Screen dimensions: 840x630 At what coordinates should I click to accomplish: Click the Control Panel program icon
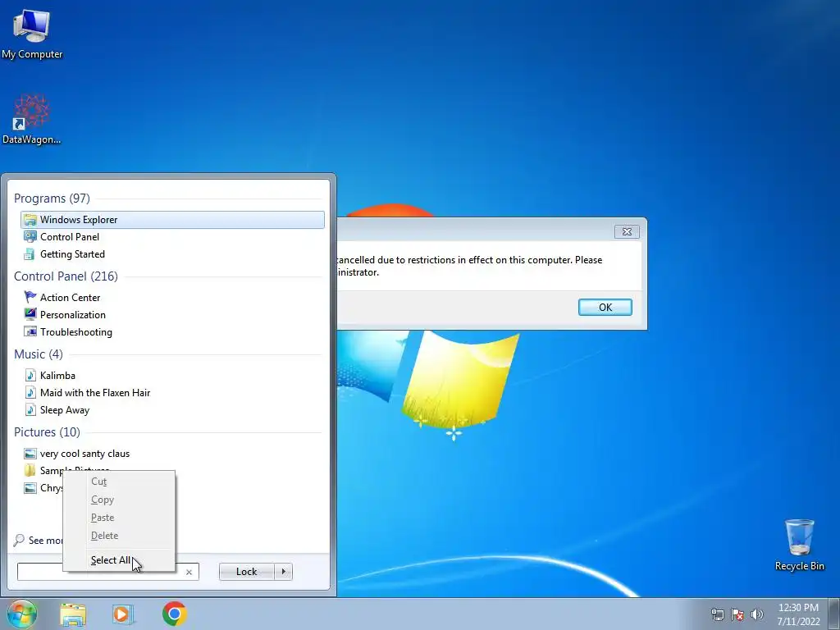point(30,237)
